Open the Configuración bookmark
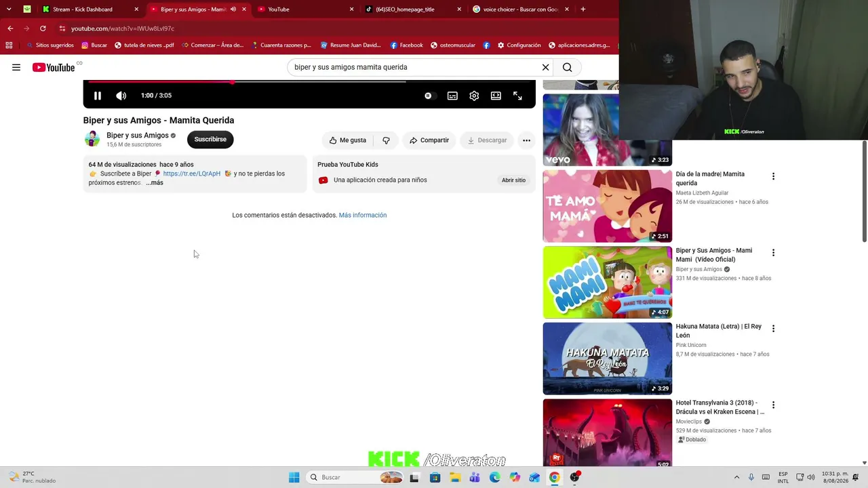Viewport: 868px width, 488px height. [519, 45]
